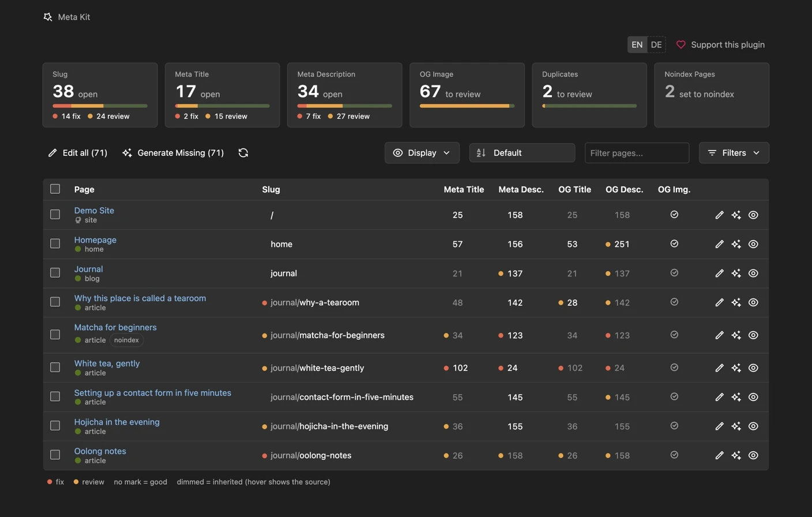The width and height of the screenshot is (812, 517).
Task: Click the slug journal/hojicha-in-the-evening
Action: coord(329,426)
